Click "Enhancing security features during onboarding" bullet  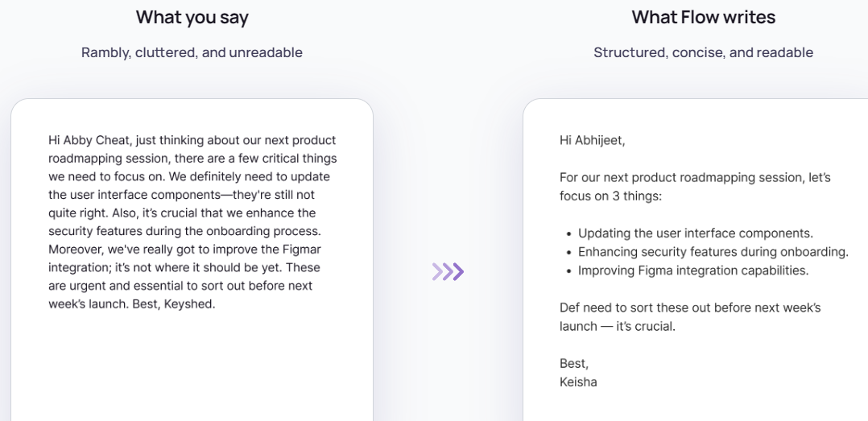point(713,252)
